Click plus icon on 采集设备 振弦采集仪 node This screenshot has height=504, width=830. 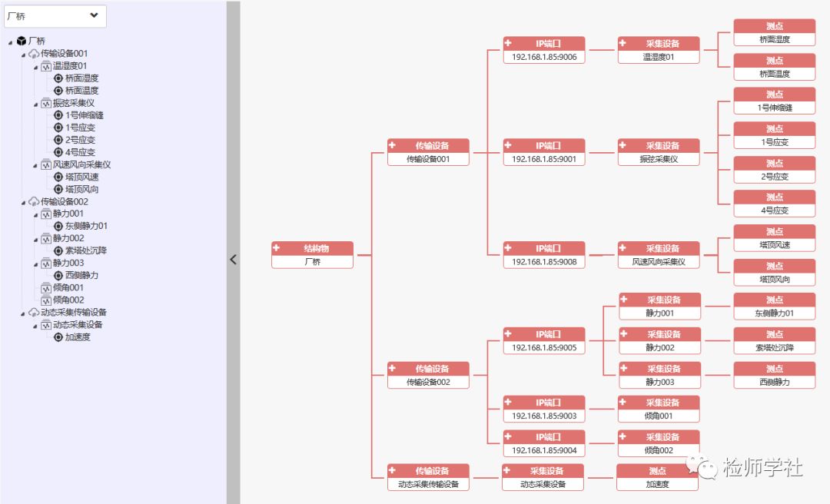pos(622,145)
